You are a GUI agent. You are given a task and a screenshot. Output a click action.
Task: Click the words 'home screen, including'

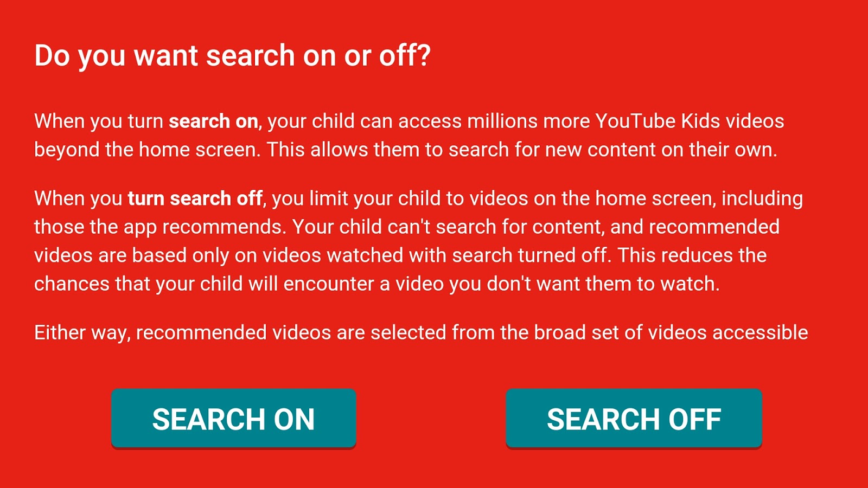(x=699, y=198)
